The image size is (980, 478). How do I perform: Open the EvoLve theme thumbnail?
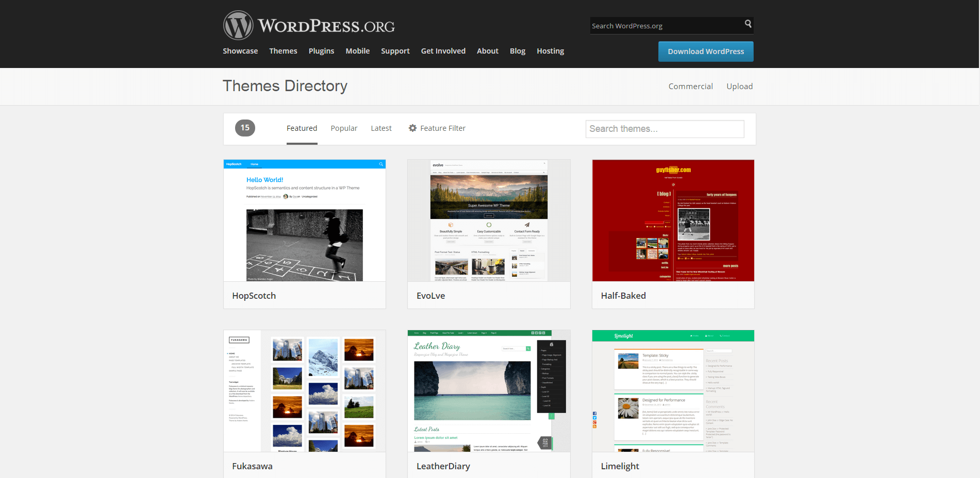point(489,220)
